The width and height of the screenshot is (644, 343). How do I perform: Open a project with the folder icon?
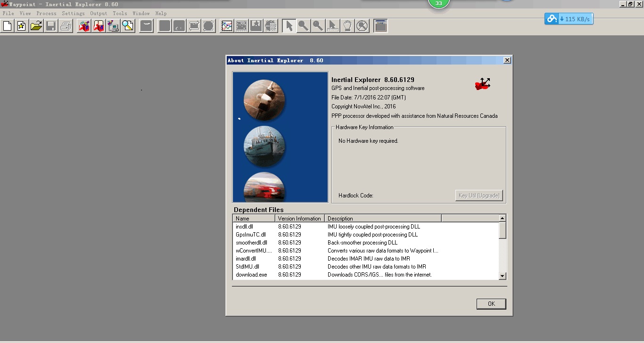click(36, 26)
